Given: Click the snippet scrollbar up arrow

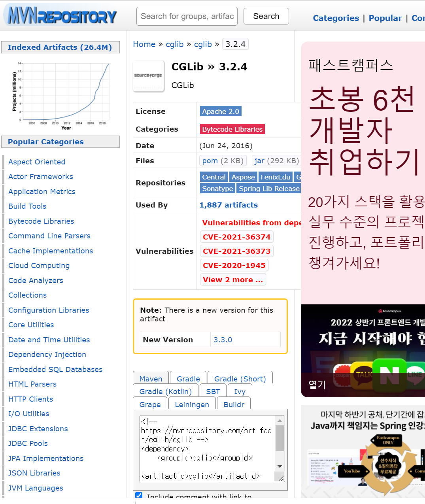Looking at the screenshot, I should click(x=280, y=421).
